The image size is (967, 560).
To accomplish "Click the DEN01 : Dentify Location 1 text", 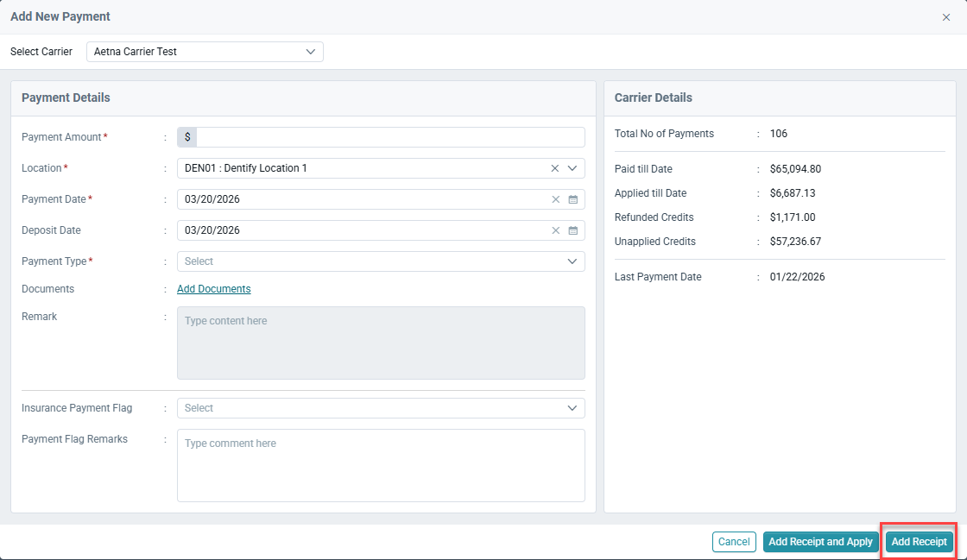I will (245, 168).
